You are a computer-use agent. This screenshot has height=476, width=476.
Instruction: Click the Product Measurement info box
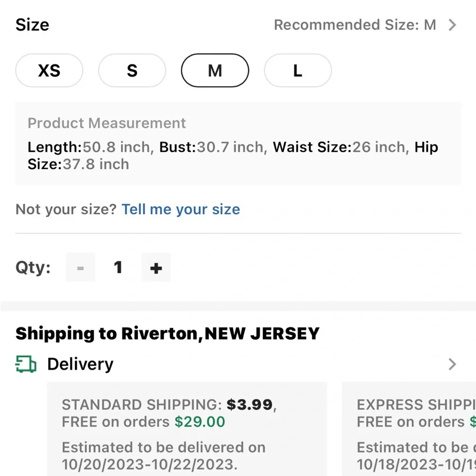(238, 143)
